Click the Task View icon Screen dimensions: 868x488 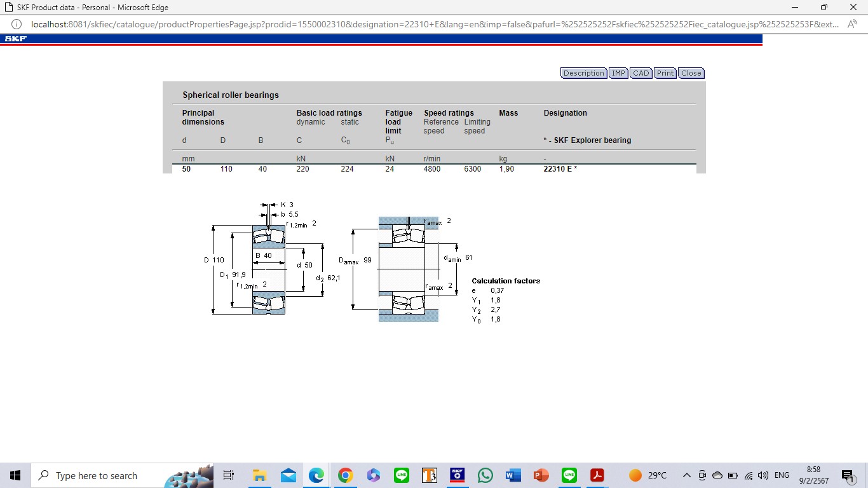point(229,475)
